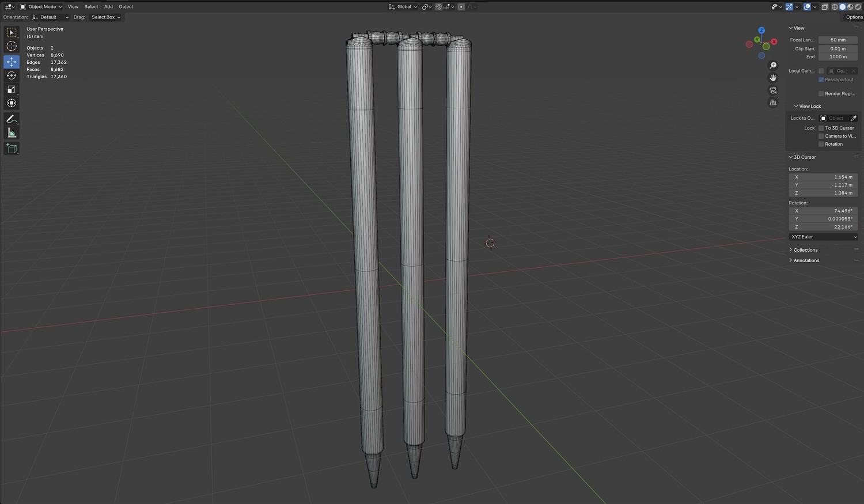Open the Select menu

91,7
